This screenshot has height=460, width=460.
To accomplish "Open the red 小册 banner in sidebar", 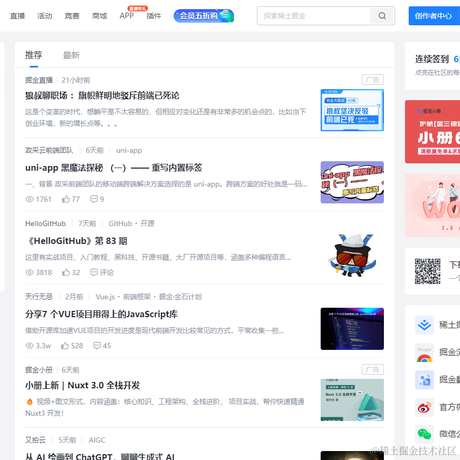I will tap(432, 132).
